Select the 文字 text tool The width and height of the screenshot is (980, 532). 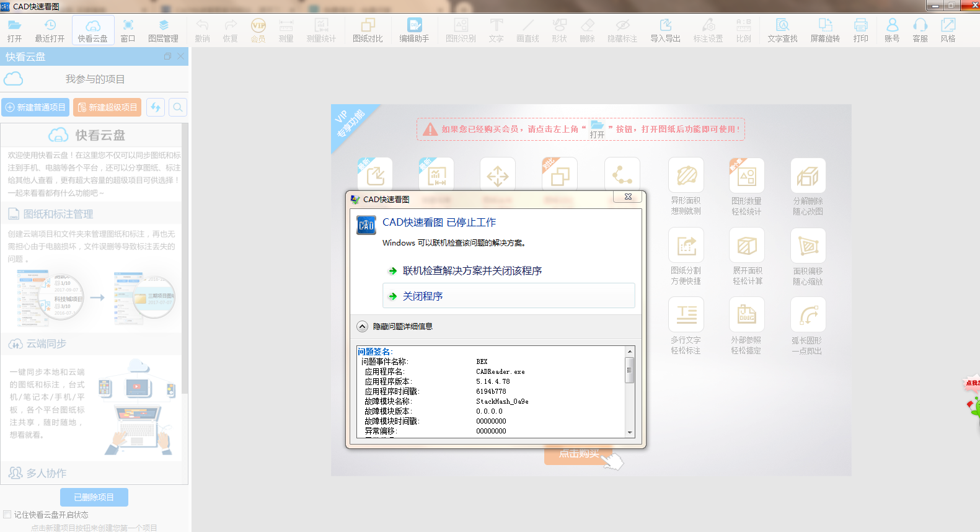[x=496, y=30]
